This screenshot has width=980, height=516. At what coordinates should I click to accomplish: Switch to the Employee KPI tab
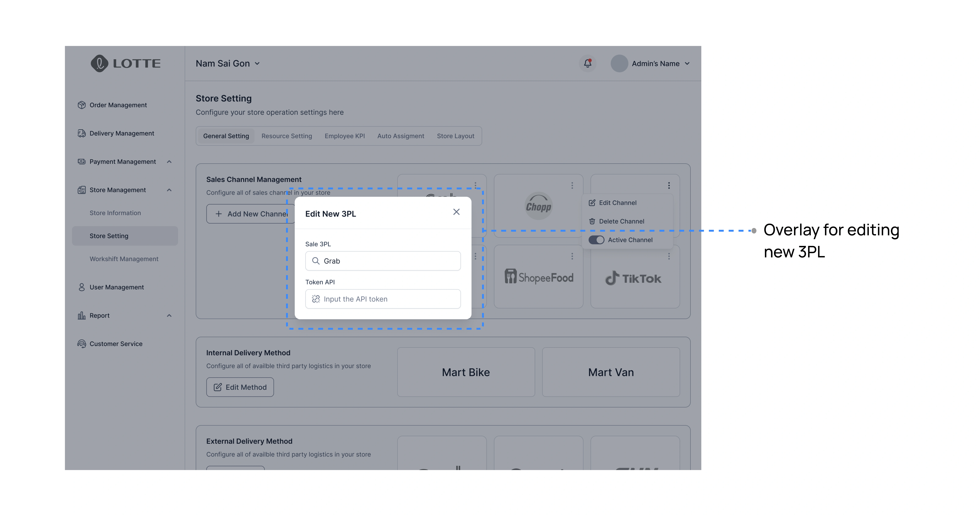click(345, 136)
